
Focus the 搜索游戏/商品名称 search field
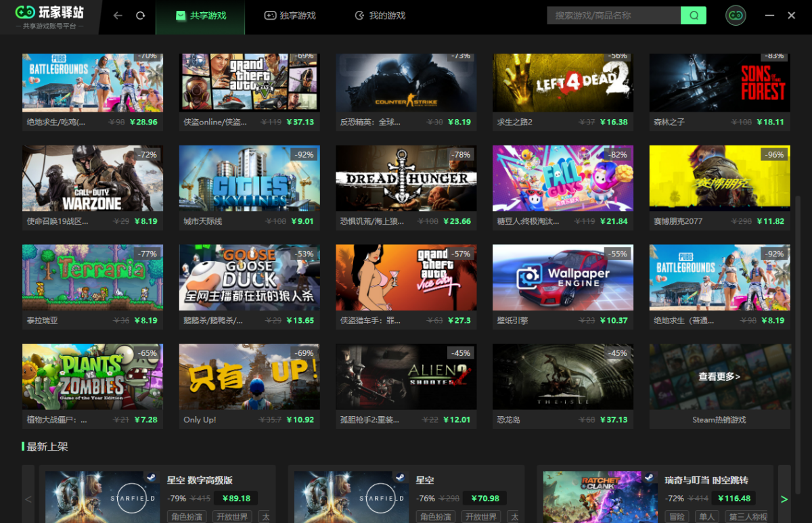[614, 15]
